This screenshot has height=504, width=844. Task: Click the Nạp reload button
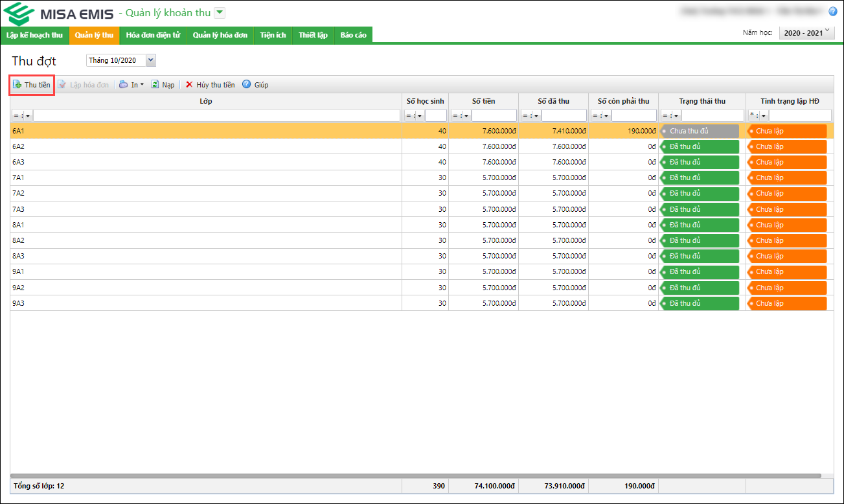pyautogui.click(x=163, y=85)
